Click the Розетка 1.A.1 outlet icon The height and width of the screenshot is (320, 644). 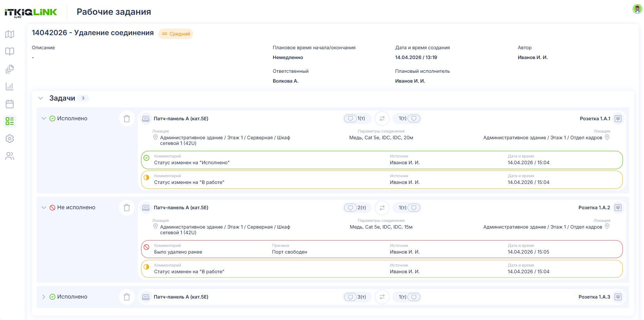tap(618, 119)
